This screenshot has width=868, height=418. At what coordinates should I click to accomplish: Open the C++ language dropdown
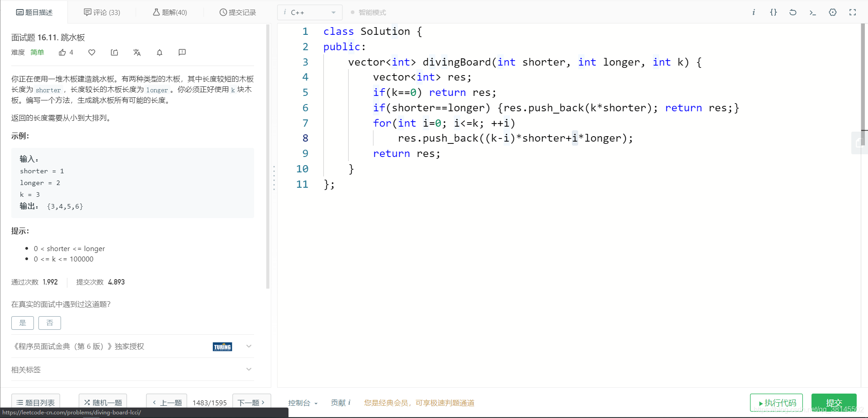pos(310,12)
